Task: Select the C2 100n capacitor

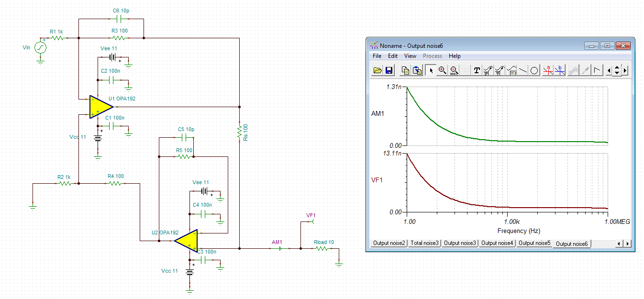Action: 111,79
